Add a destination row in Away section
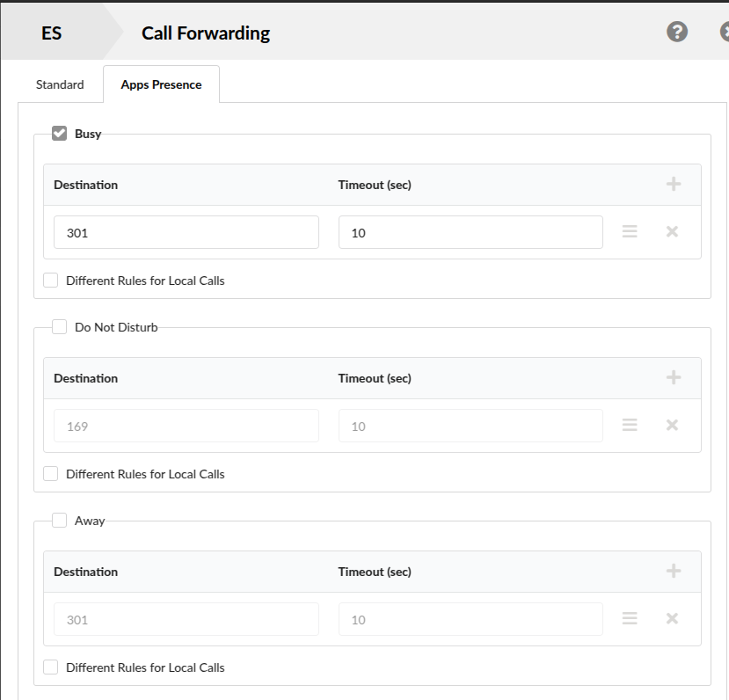The width and height of the screenshot is (729, 700). pyautogui.click(x=674, y=571)
